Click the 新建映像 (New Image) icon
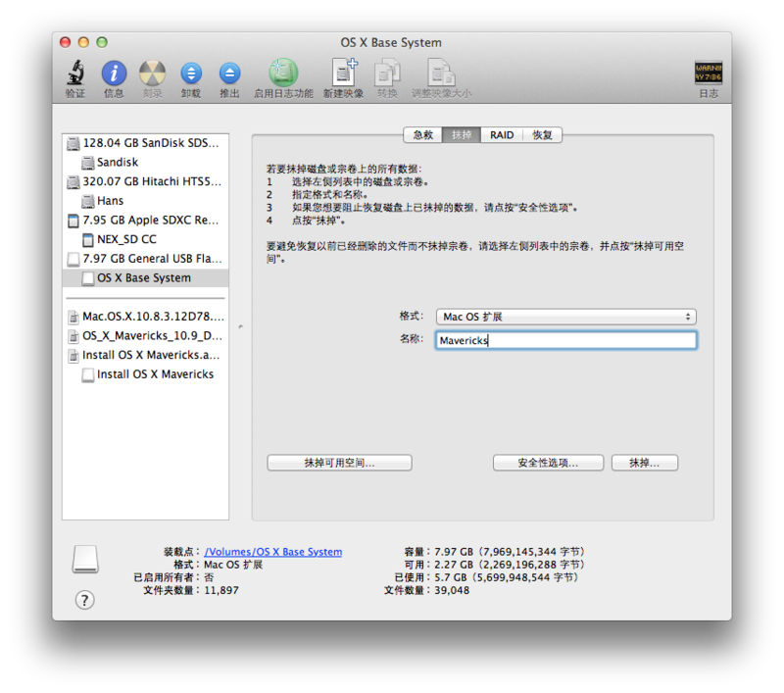The width and height of the screenshot is (784, 693). (344, 72)
